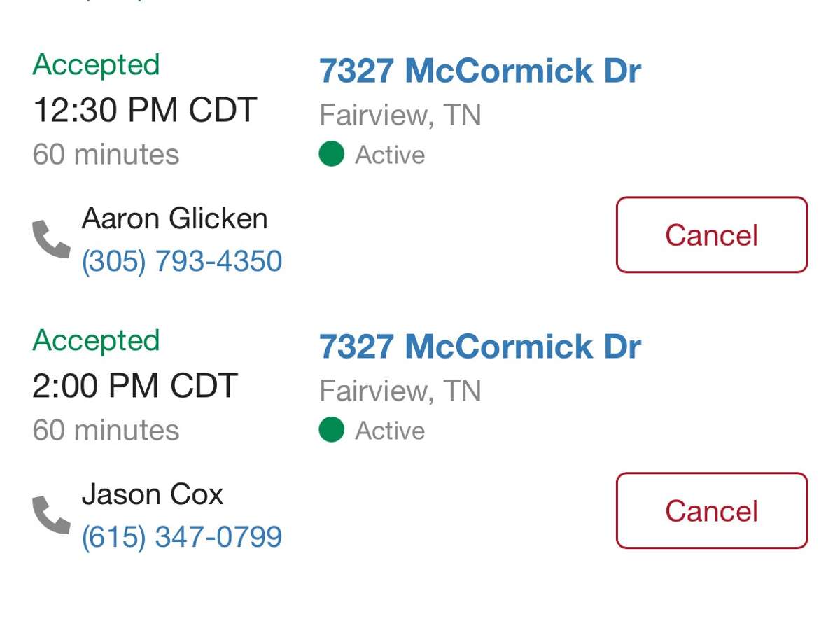
Task: Click the 12:30 PM CDT appointment time
Action: (145, 110)
